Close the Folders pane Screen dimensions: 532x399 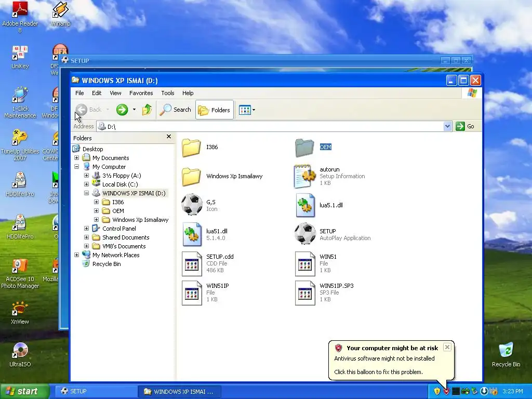coord(169,137)
